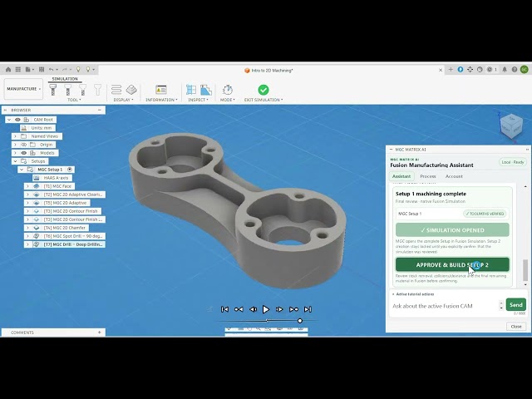Collapse MGC Setup 1
The width and height of the screenshot is (532, 399).
(22, 170)
